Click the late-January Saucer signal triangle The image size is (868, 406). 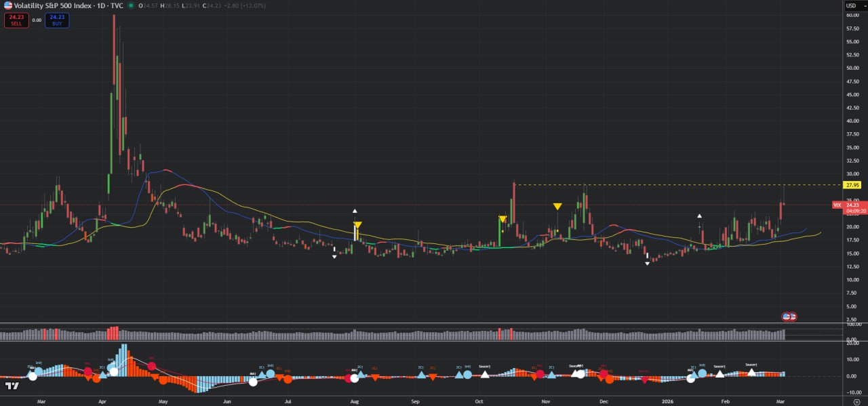pos(719,373)
